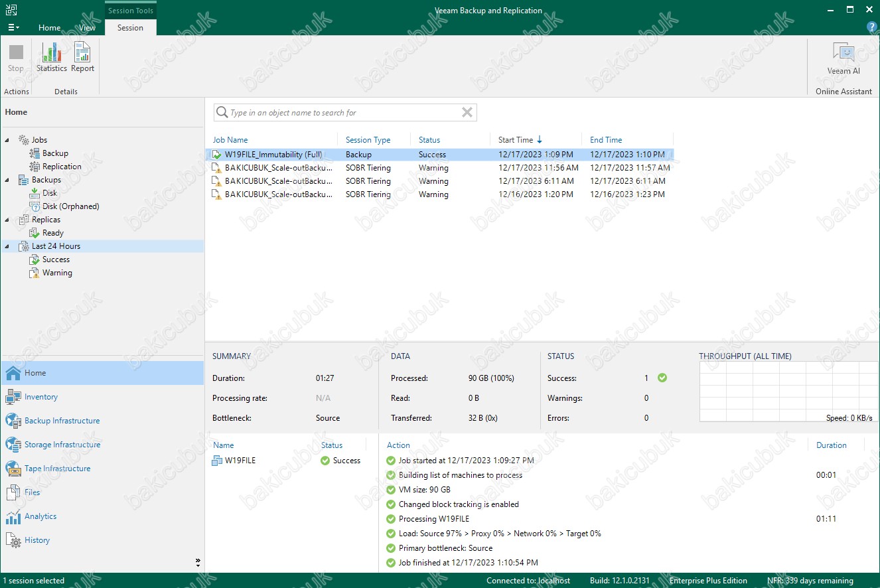Select 'Job started at 12/17/2023 1:09:27 PM' entry
Image resolution: width=880 pixels, height=588 pixels.
(x=466, y=461)
